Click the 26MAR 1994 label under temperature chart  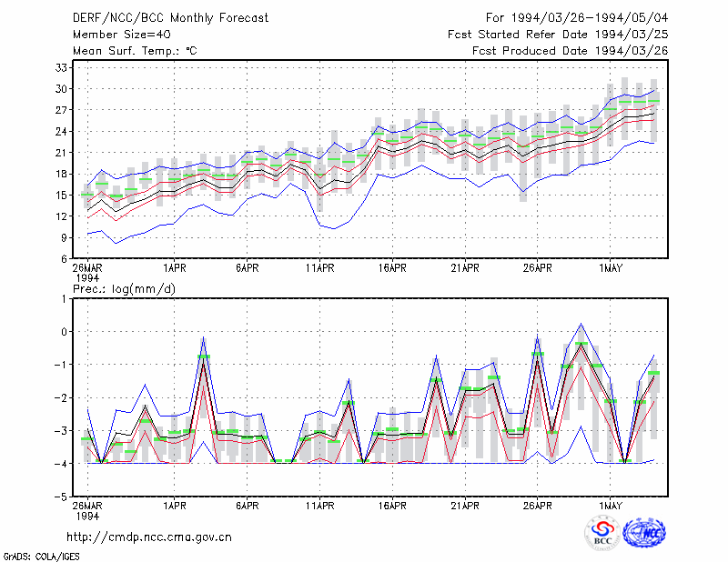click(87, 273)
